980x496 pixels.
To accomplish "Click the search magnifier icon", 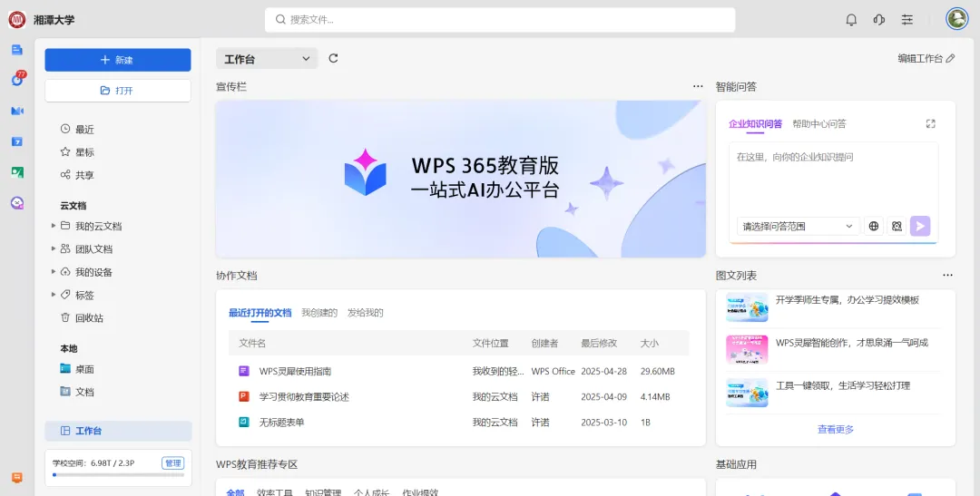I will 280,19.
